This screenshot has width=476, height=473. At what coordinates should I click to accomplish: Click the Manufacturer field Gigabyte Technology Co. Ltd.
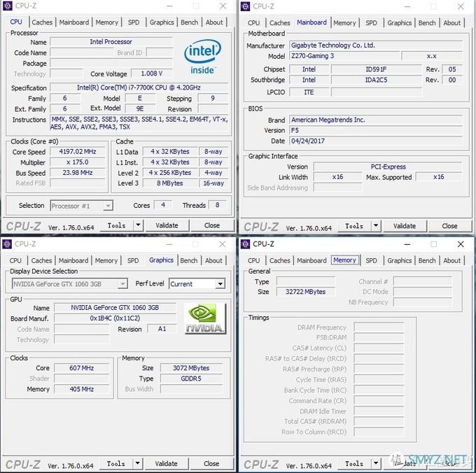376,45
